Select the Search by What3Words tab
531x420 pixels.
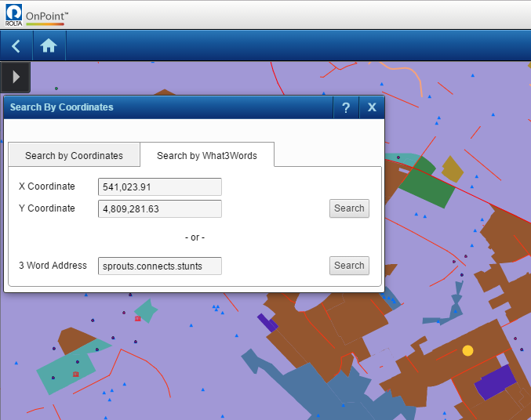coord(206,155)
